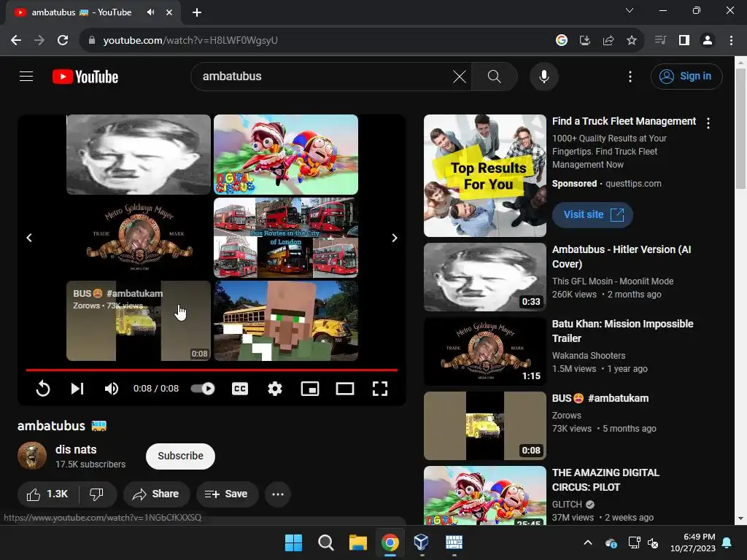Show hidden system tray icons
Viewport: 747px width, 560px height.
pos(588,542)
